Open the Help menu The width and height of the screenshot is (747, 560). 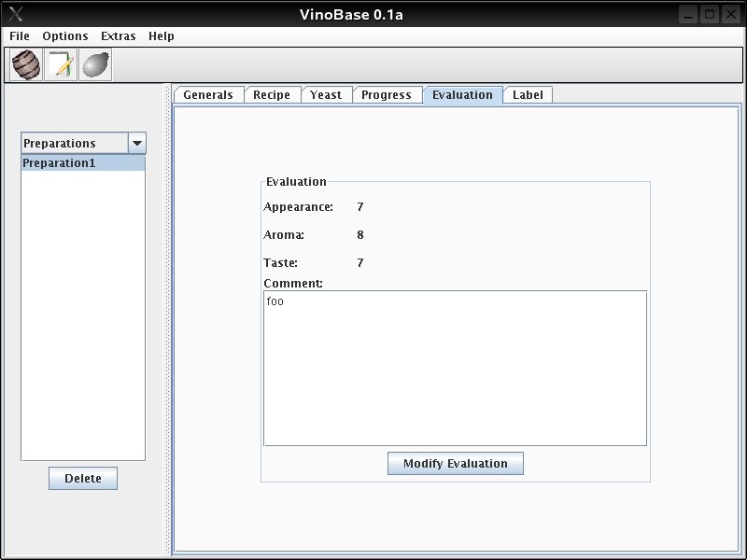point(162,36)
